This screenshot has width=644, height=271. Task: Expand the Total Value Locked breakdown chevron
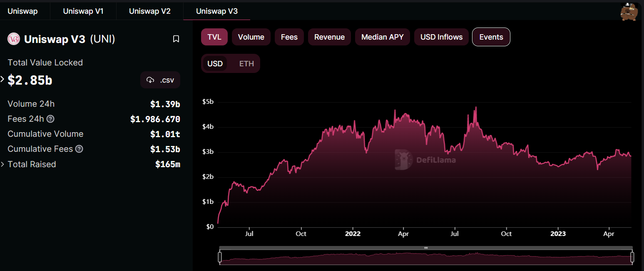point(2,79)
